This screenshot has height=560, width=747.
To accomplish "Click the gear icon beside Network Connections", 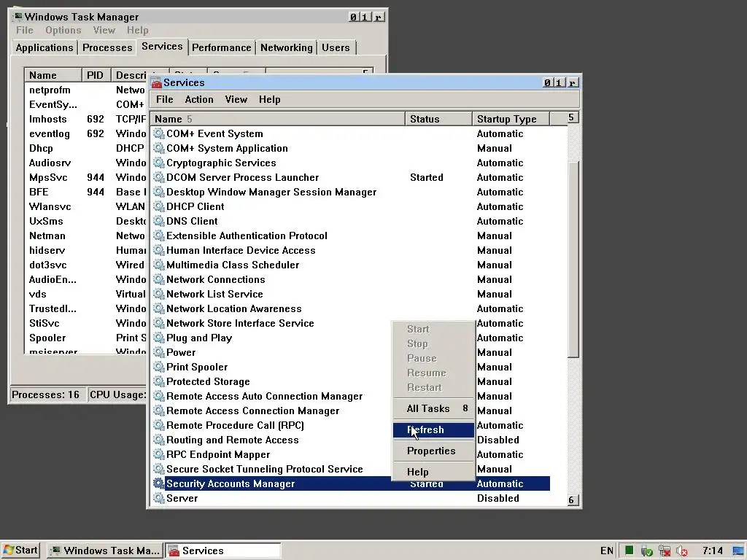I will tap(158, 279).
